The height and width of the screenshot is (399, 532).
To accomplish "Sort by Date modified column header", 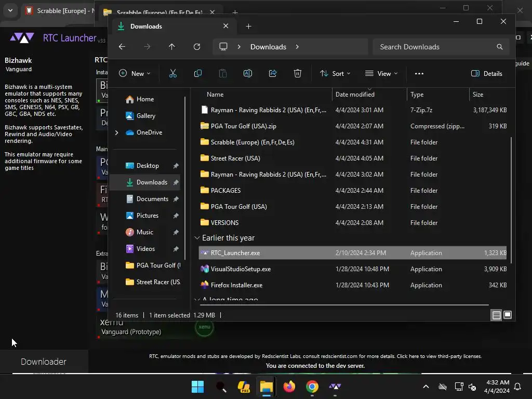I will tap(355, 95).
